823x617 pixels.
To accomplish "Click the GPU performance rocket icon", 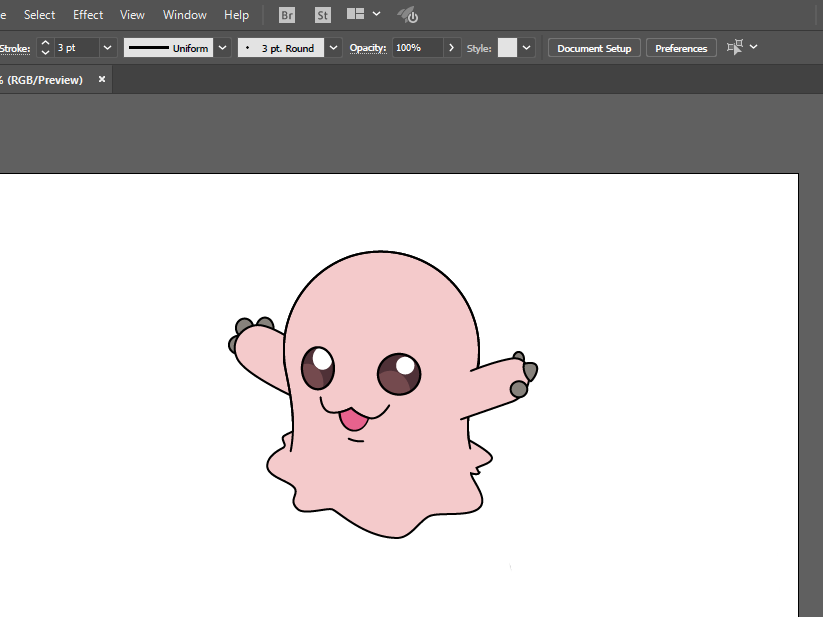I will [407, 15].
